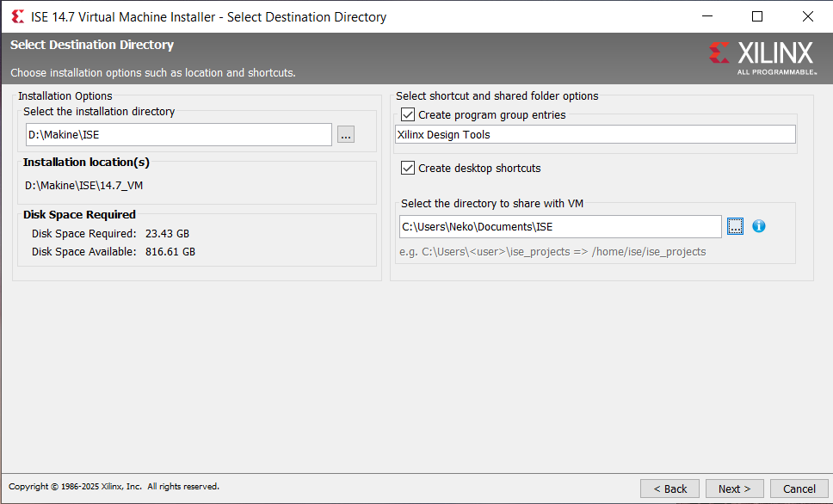Uncheck Create program group entries
The height and width of the screenshot is (504, 833).
tap(408, 114)
